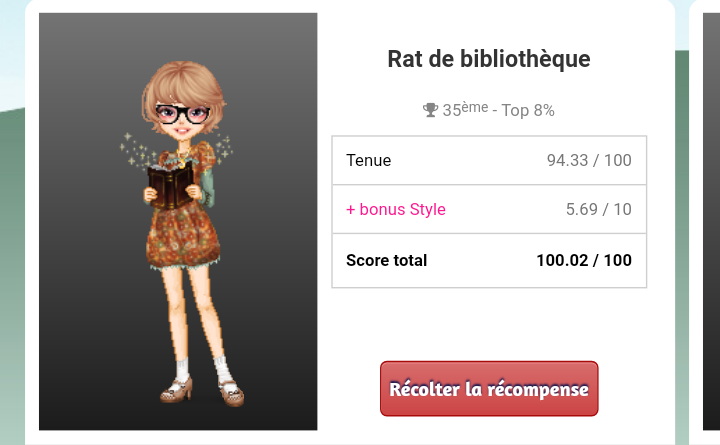This screenshot has width=720, height=445.
Task: Click the Récolter la récompense button
Action: point(489,389)
